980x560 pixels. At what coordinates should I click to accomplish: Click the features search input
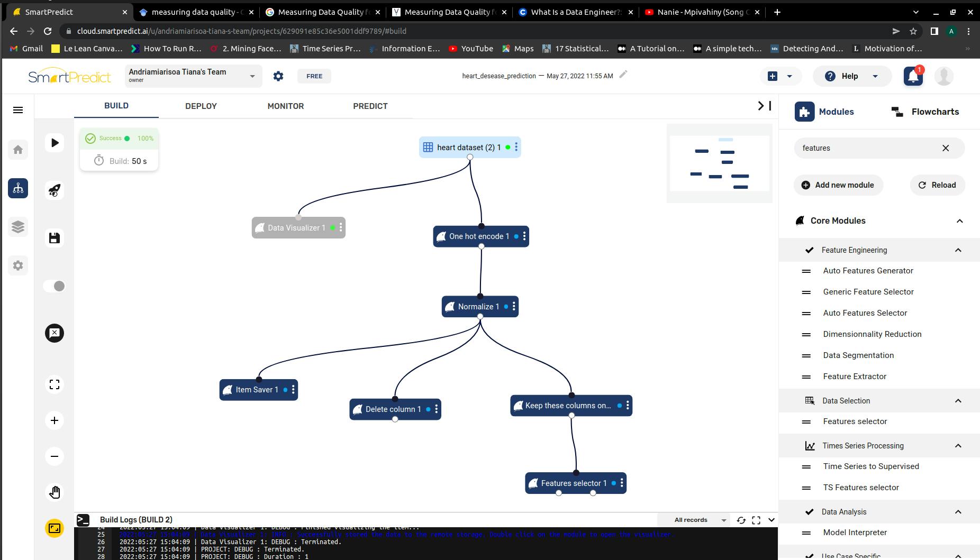click(x=868, y=148)
